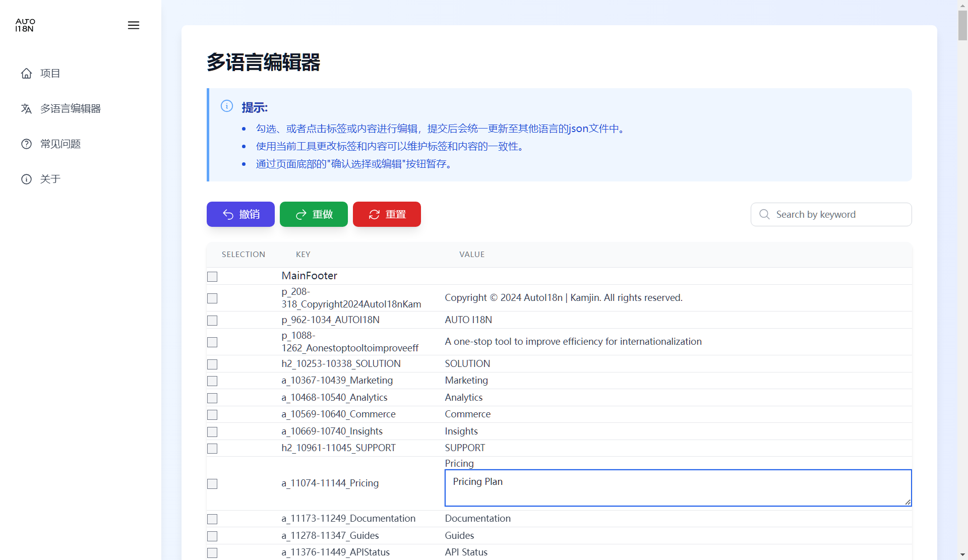Click key a_11074-11144_Pricing
Viewport: 968px width, 560px height.
point(330,483)
